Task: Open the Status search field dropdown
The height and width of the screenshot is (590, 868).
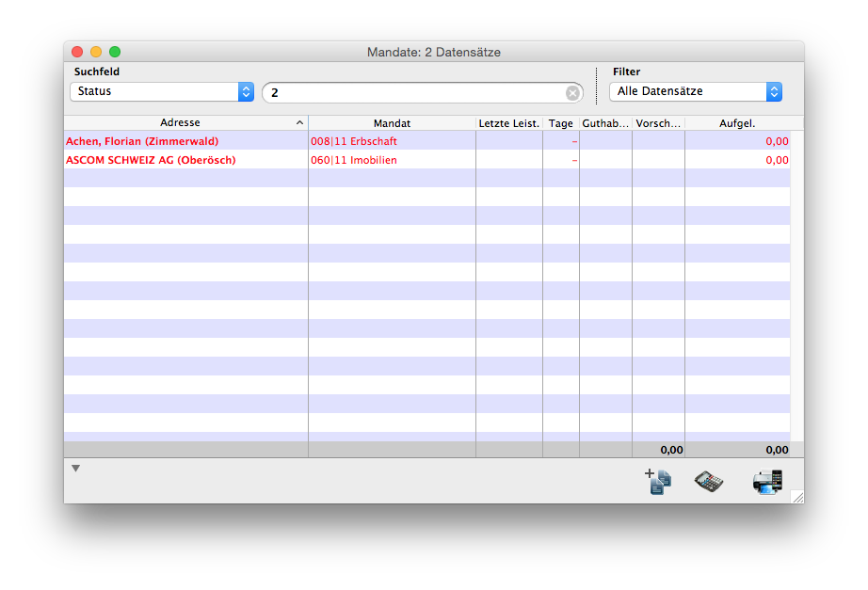Action: point(162,91)
